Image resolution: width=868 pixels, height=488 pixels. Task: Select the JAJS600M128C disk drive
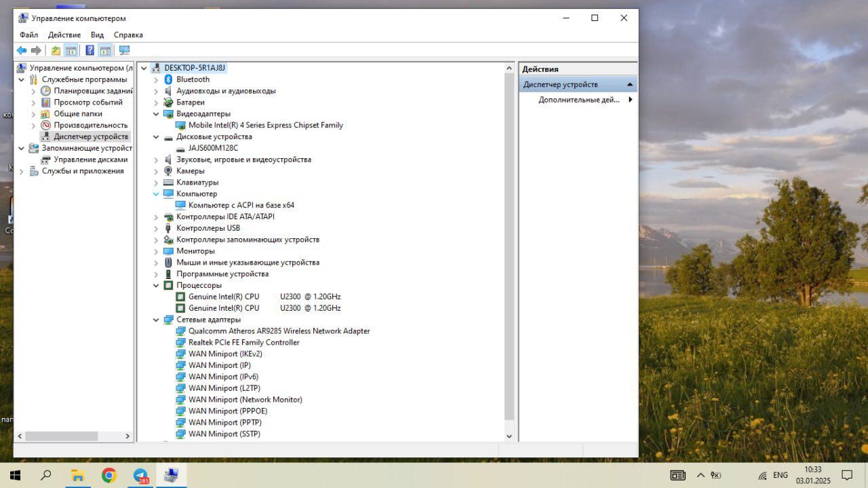point(214,148)
